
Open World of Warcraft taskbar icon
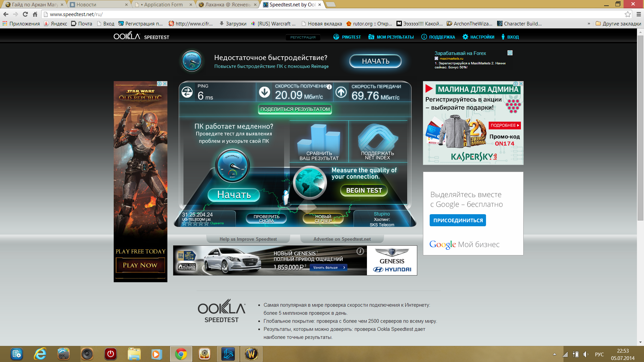pos(251,354)
